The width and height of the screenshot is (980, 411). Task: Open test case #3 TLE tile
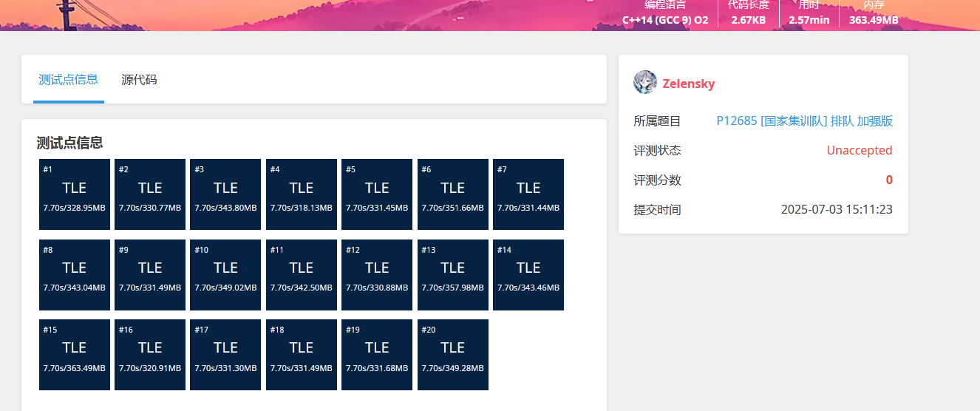click(x=225, y=194)
